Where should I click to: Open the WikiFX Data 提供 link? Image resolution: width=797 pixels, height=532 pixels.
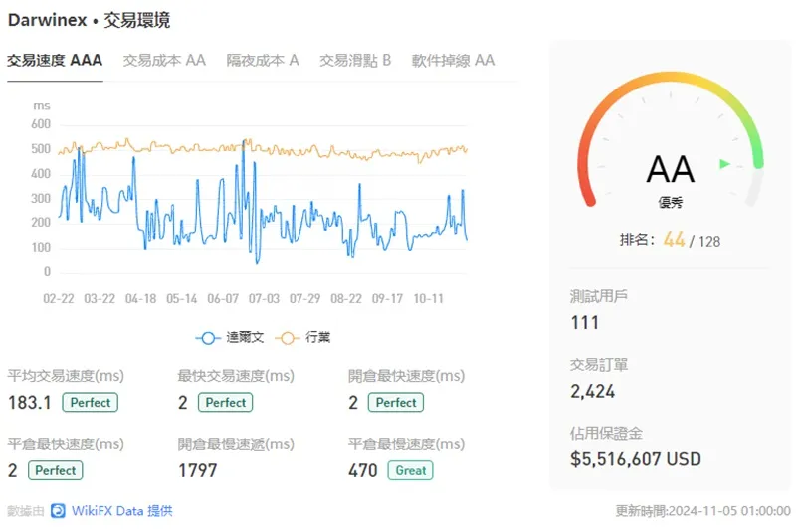click(x=122, y=511)
